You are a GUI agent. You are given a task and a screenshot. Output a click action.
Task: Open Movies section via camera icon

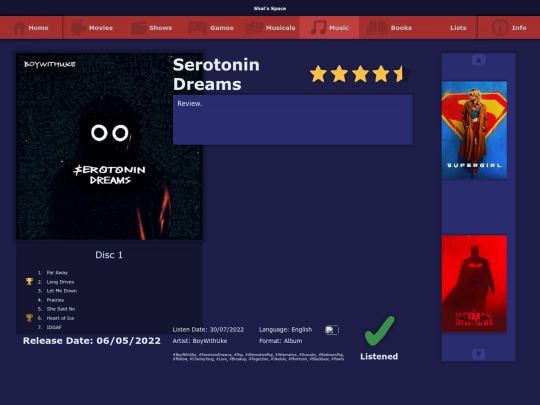tap(78, 28)
